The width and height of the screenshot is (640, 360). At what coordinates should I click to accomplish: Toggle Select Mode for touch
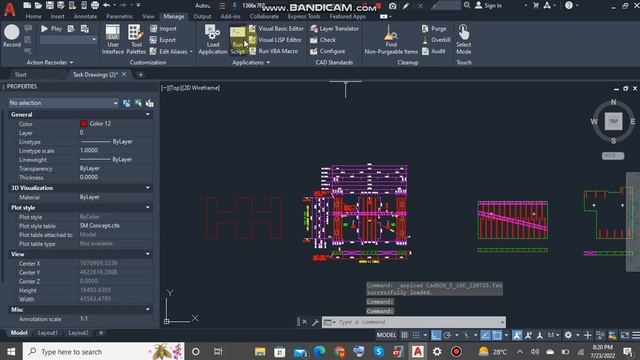point(464,39)
